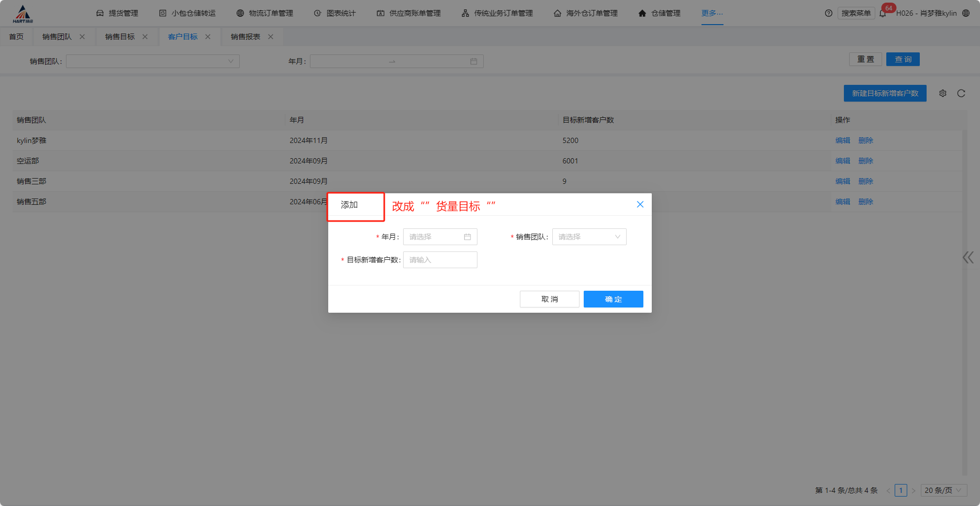Open the 仓储管理 menu
Screen dimensions: 980x506
(660, 13)
